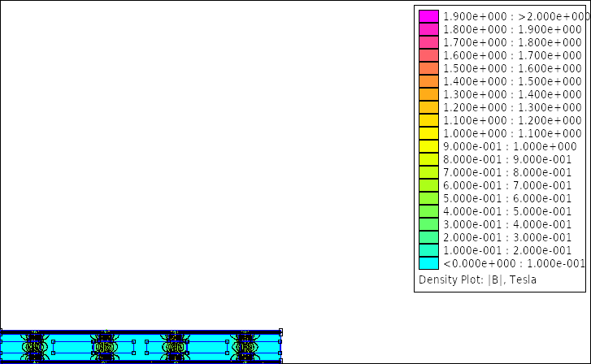Click the swatch for 1.000e-001 : 2.000e-001
This screenshot has width=591, height=364.
tap(428, 250)
